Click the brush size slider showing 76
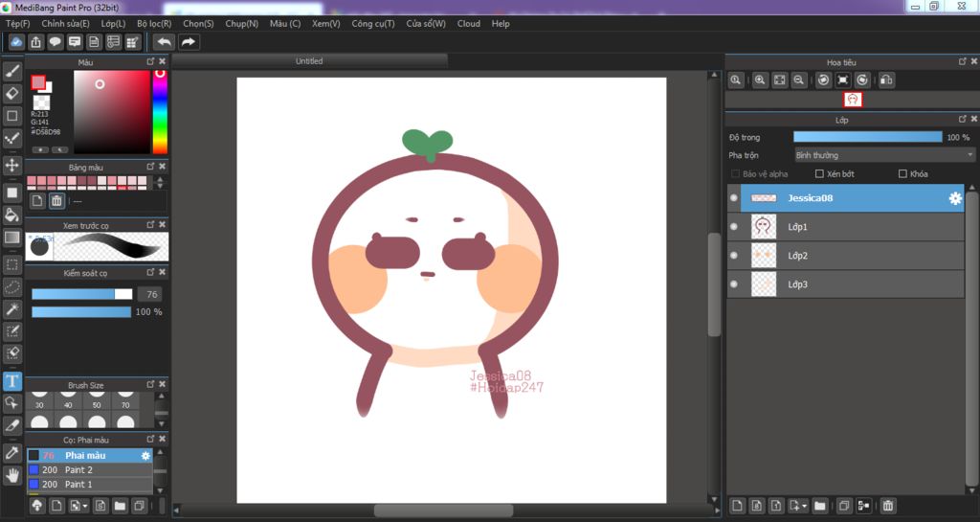Image resolution: width=980 pixels, height=522 pixels. tap(82, 294)
